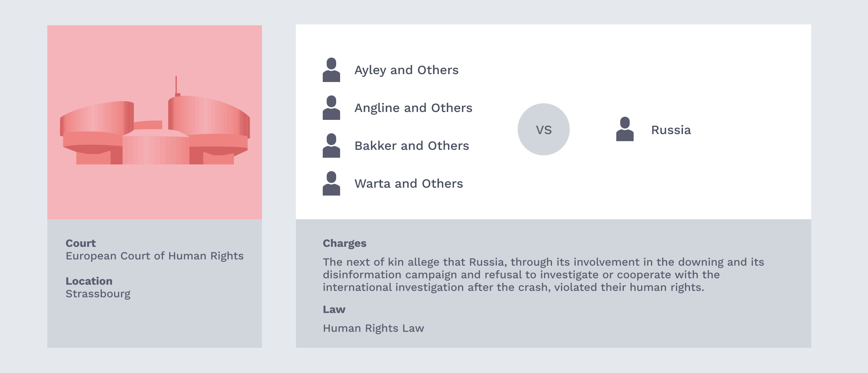The width and height of the screenshot is (868, 373).
Task: Click the person icon beside Ayley and Others
Action: 331,70
